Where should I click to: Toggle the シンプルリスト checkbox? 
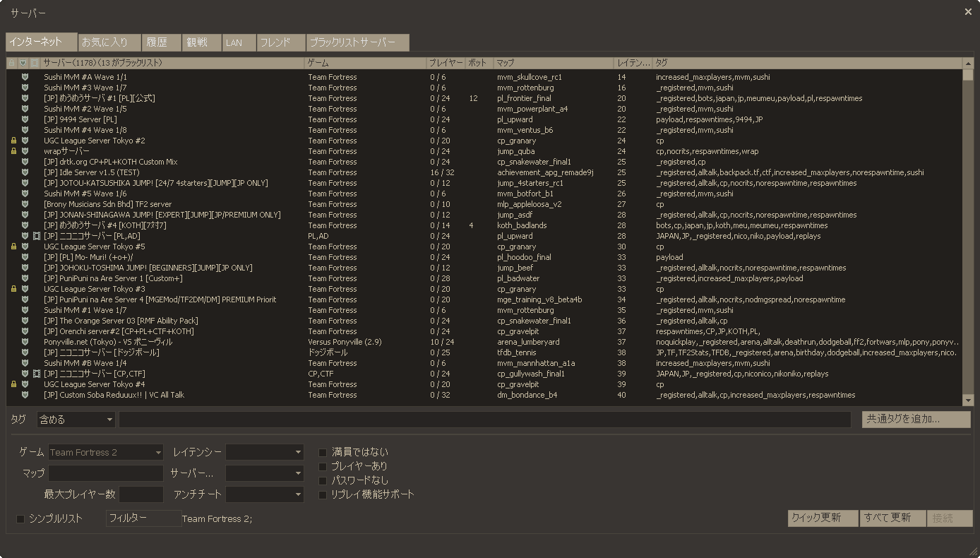20,518
